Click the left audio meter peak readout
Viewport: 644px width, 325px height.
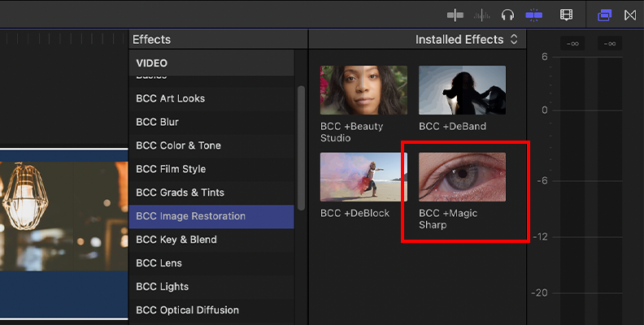pos(572,44)
